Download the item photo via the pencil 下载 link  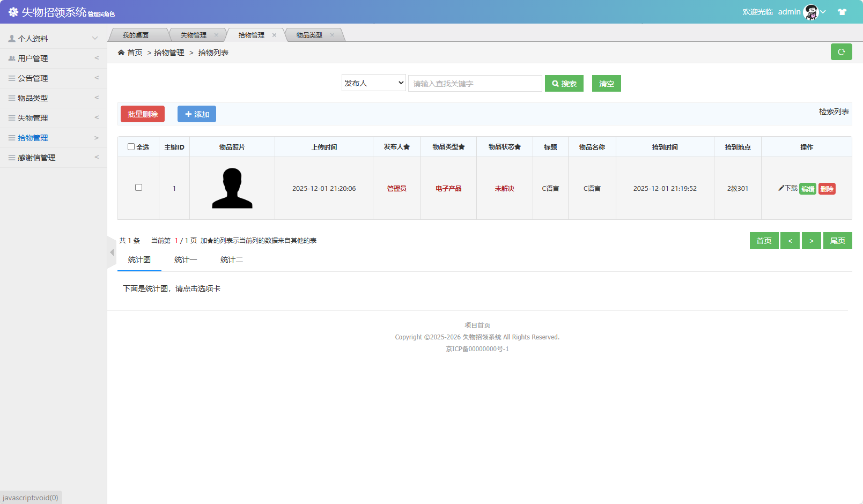click(x=788, y=188)
